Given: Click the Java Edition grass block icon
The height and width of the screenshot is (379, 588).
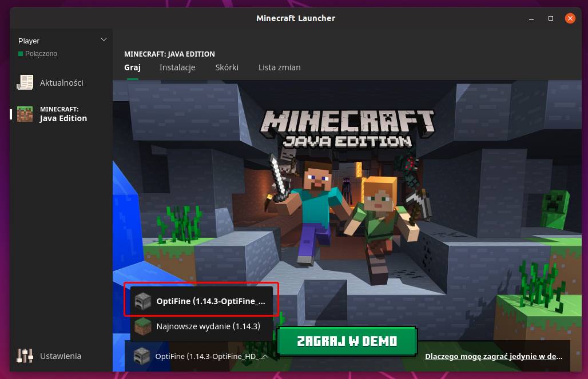Looking at the screenshot, I should click(x=25, y=114).
